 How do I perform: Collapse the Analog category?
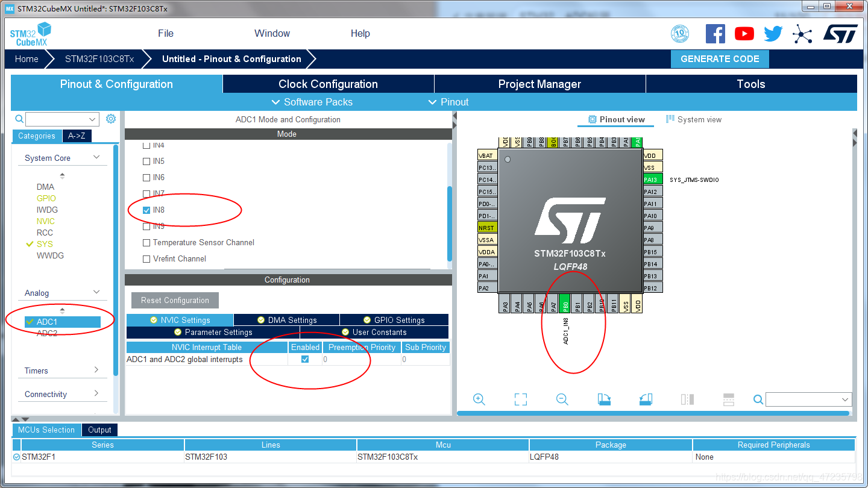96,292
